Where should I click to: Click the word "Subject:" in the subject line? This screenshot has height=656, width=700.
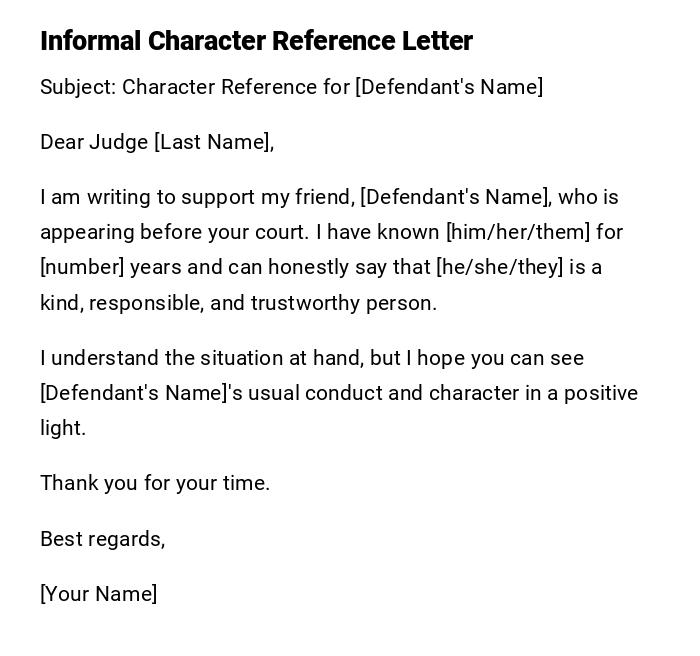[78, 87]
